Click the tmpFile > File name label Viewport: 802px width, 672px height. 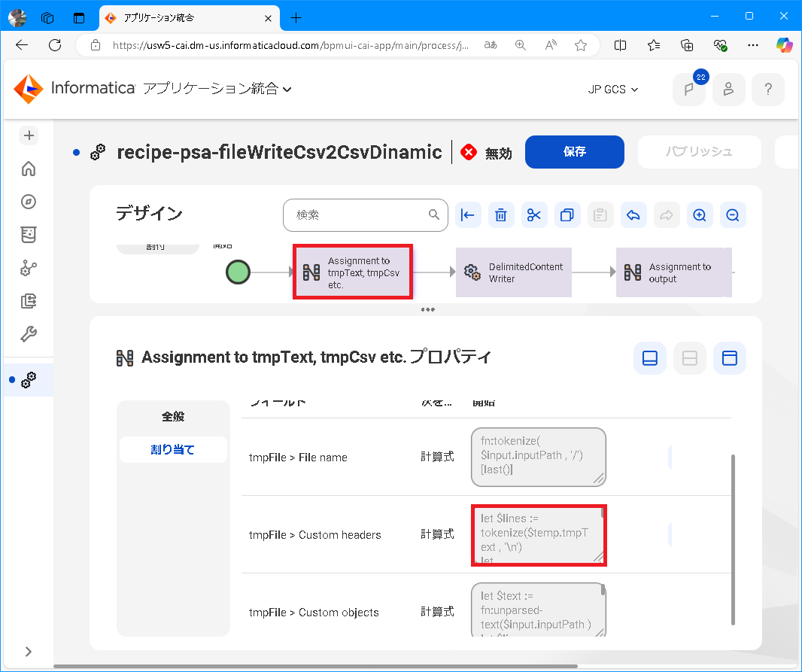(298, 458)
